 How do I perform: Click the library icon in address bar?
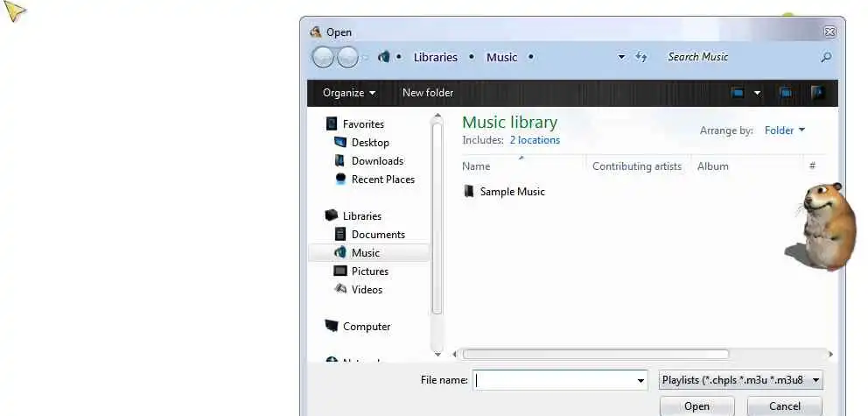[383, 57]
